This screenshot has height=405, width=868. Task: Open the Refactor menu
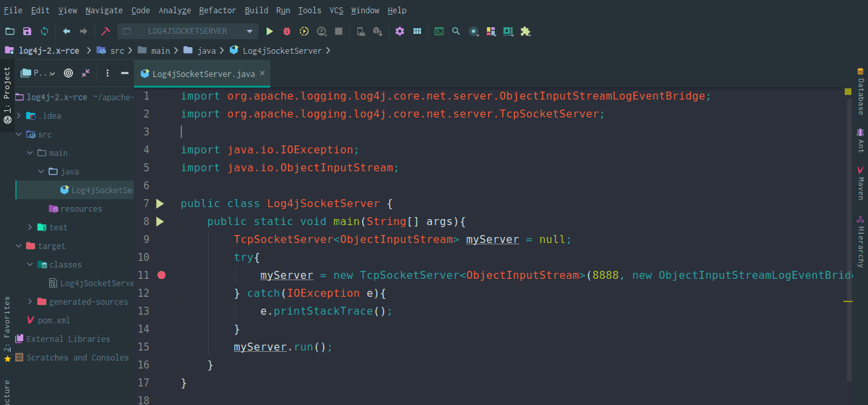coord(217,10)
